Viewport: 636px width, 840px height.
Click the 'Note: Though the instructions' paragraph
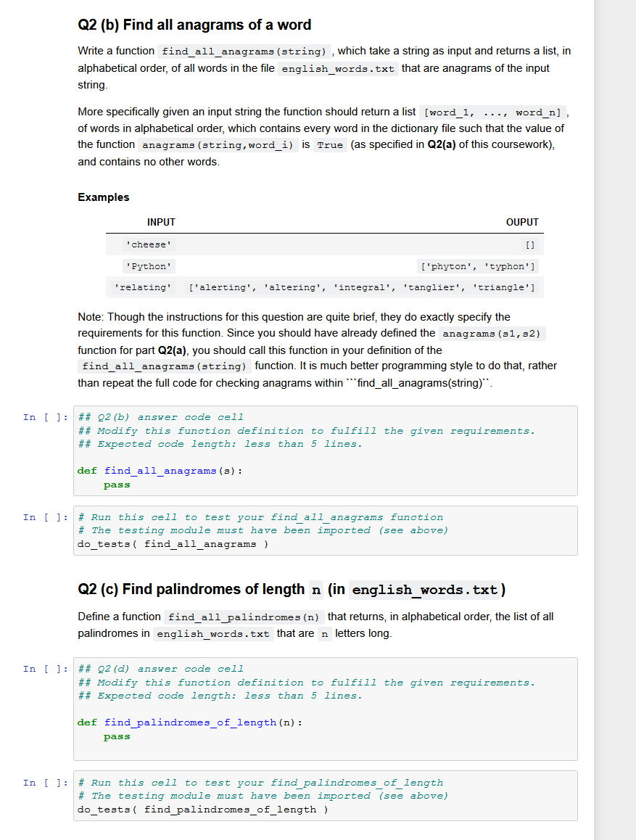click(x=318, y=350)
